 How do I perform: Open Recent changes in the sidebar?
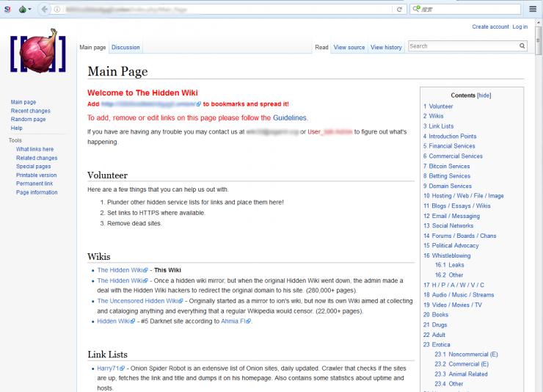coord(30,111)
